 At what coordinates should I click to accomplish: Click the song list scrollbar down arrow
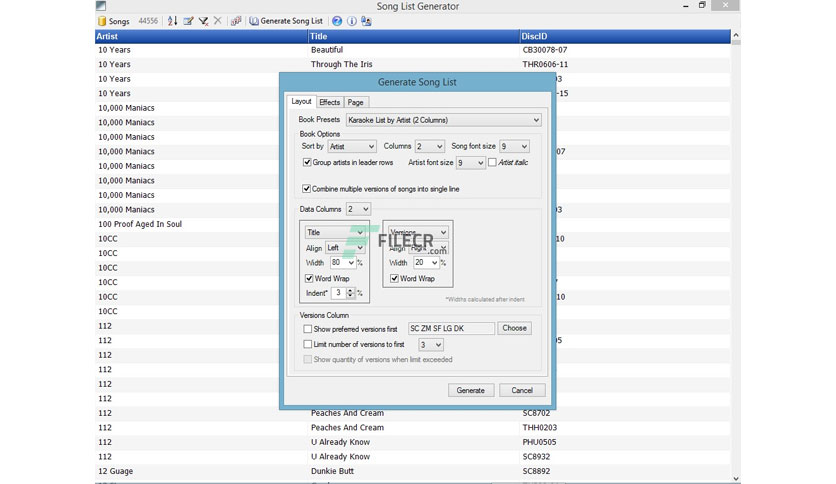coord(736,478)
